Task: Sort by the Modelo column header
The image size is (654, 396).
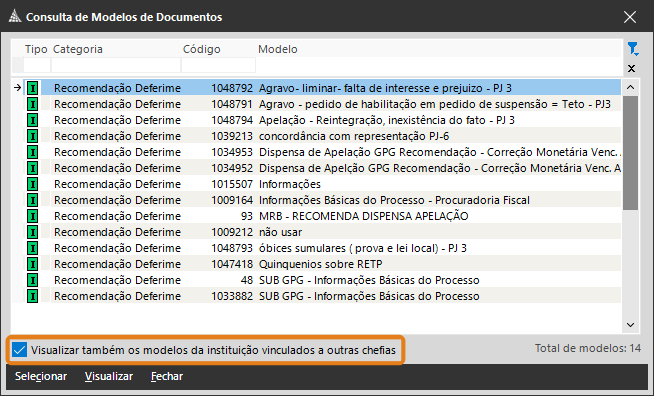Action: [x=278, y=49]
